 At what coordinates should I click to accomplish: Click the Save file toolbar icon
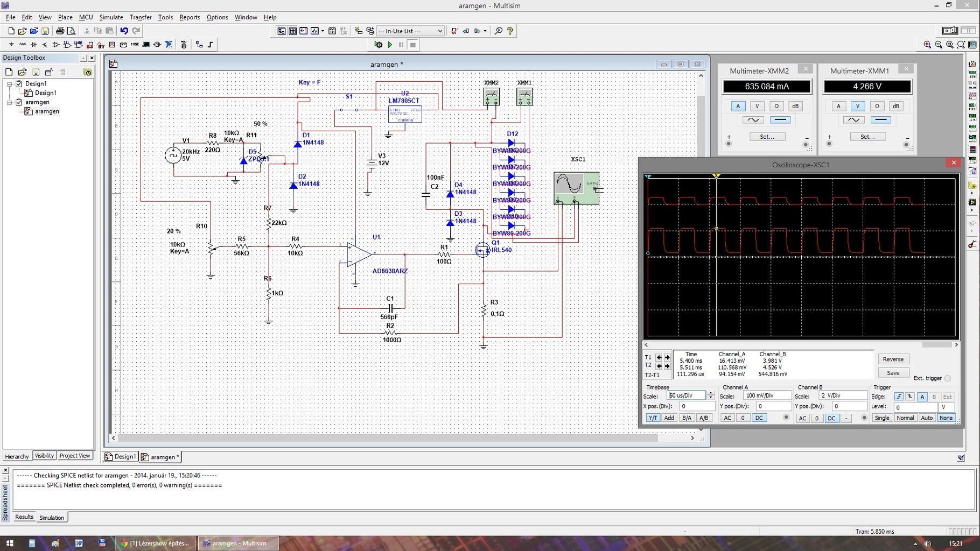click(45, 31)
